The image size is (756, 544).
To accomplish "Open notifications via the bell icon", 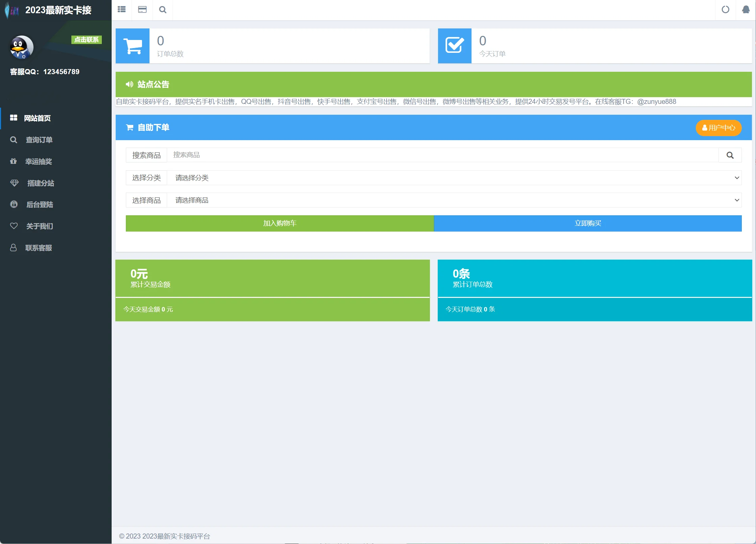I will click(746, 9).
